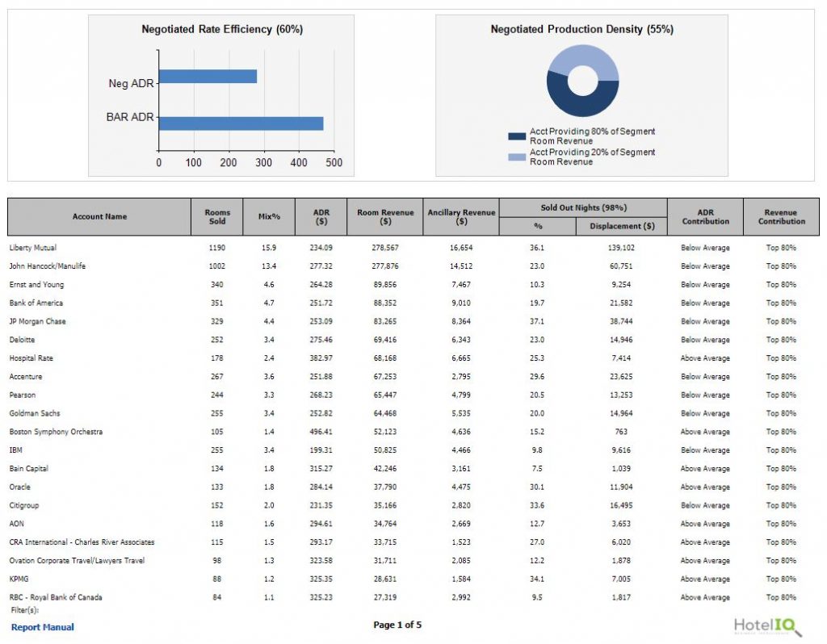Screen dimensions: 827x644
Task: Select the AON account name
Action: coord(16,524)
